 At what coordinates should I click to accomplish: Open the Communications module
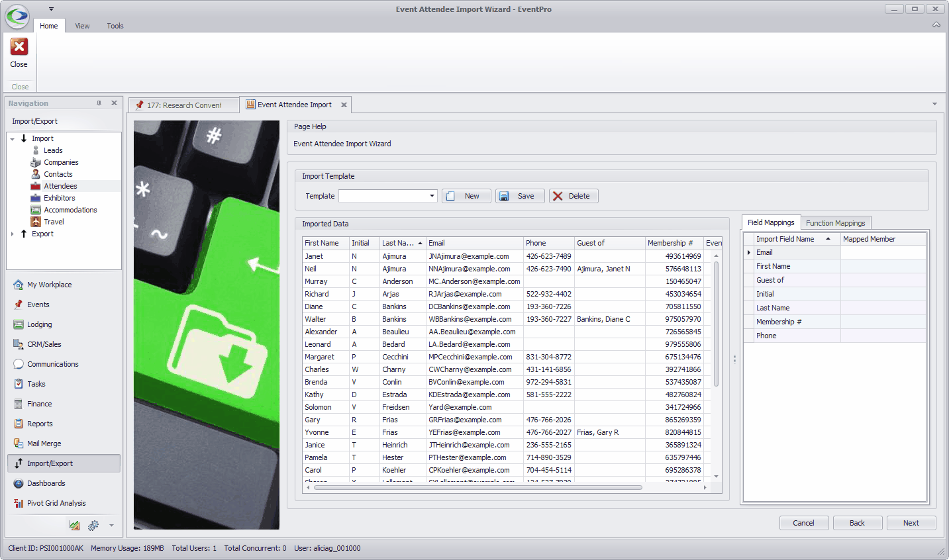(64, 364)
